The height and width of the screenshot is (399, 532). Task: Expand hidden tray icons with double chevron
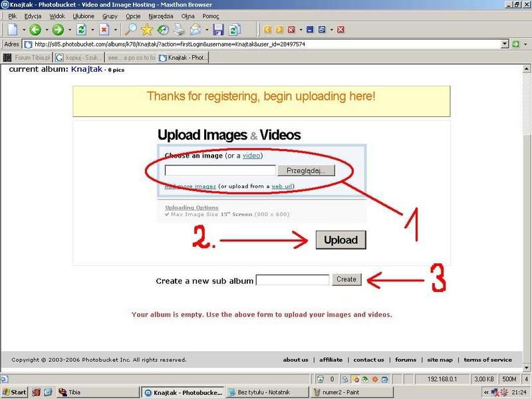pos(487,392)
